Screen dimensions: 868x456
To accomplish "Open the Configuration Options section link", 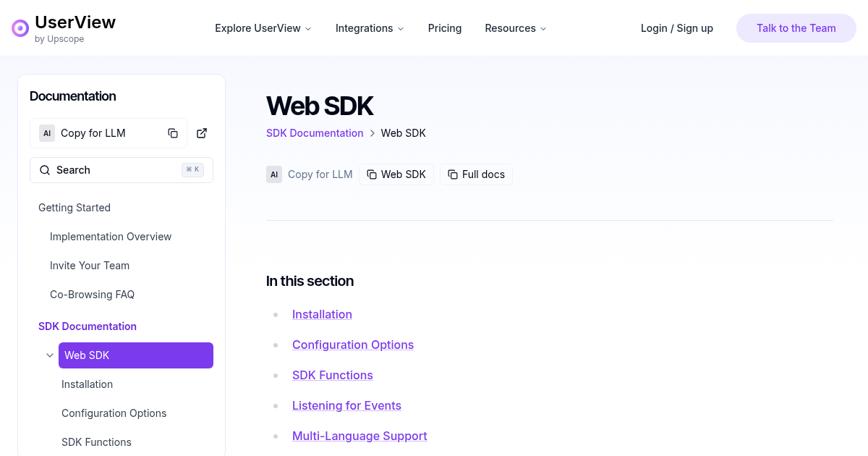I will [353, 345].
